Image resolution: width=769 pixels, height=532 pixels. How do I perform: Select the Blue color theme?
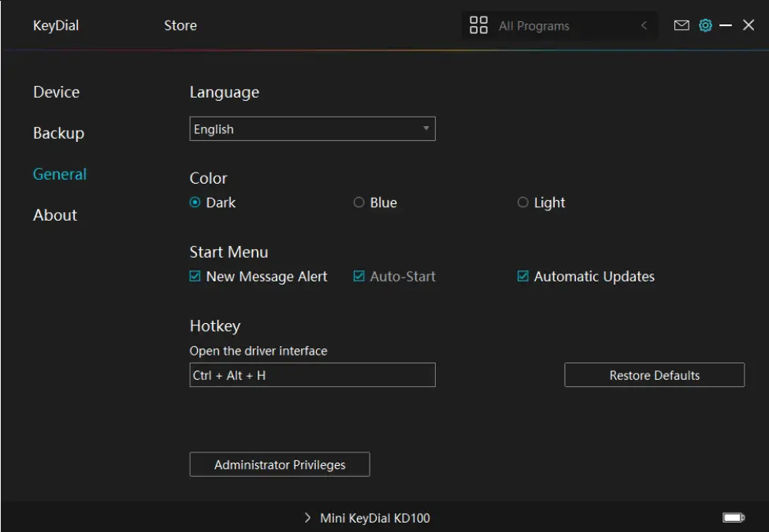coord(359,203)
